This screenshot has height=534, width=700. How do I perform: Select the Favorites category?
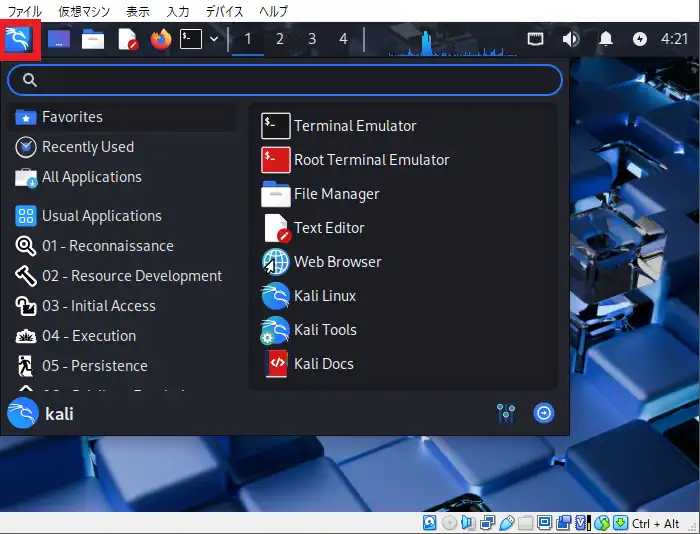pos(122,117)
